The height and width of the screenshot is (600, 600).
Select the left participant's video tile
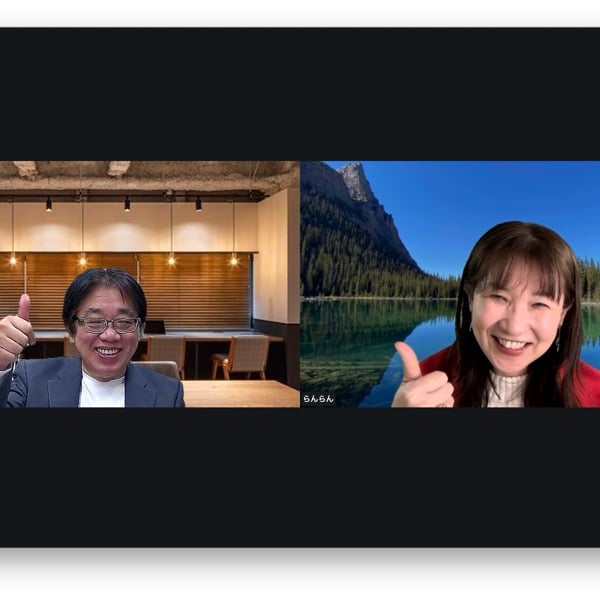click(150, 284)
